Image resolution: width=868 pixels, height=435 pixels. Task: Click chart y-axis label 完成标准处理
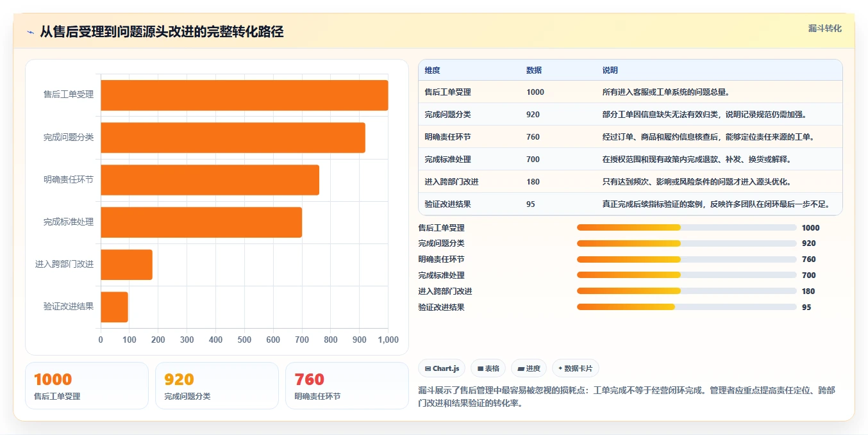click(69, 222)
